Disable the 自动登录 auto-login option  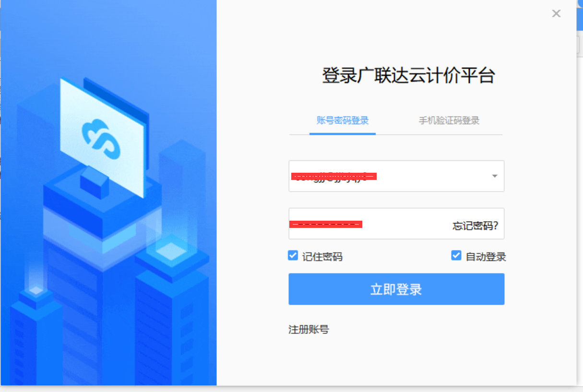coord(455,255)
